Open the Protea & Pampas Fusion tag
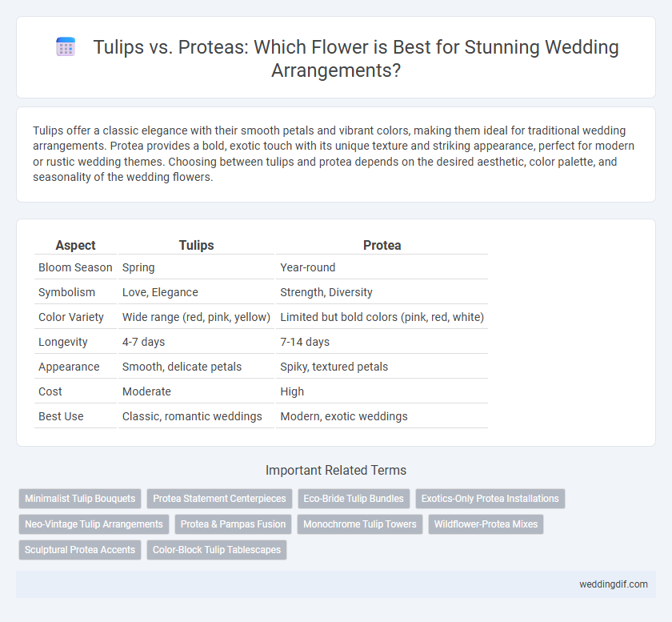The width and height of the screenshot is (672, 622). (233, 524)
